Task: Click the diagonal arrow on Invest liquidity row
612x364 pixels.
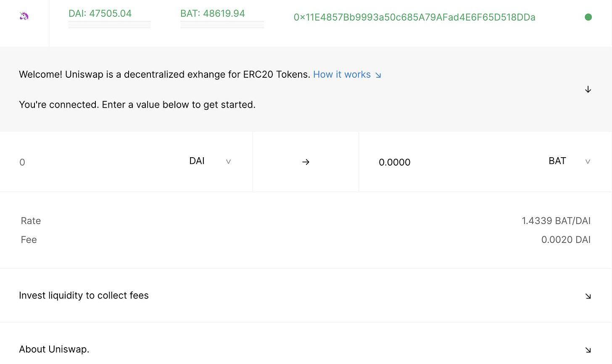Action: coord(588,296)
